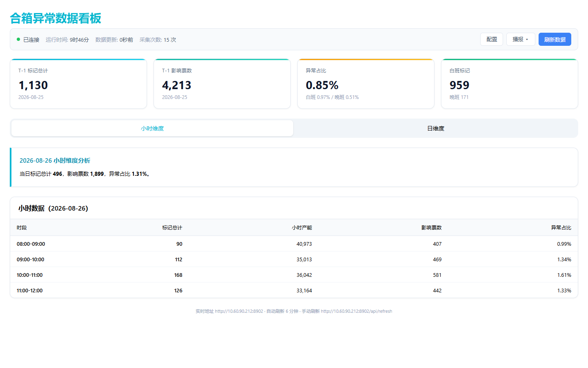Click the 白班标记 959 card

(510, 84)
